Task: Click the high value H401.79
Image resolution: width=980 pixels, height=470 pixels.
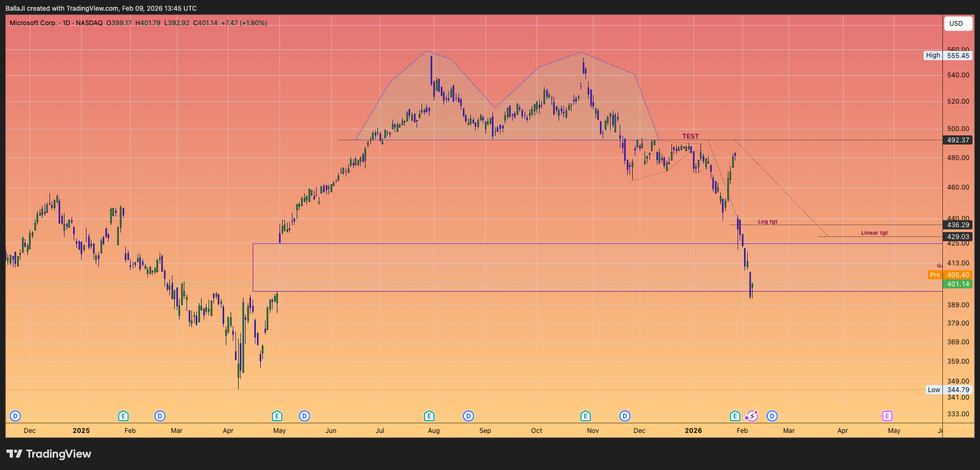Action: 148,23
